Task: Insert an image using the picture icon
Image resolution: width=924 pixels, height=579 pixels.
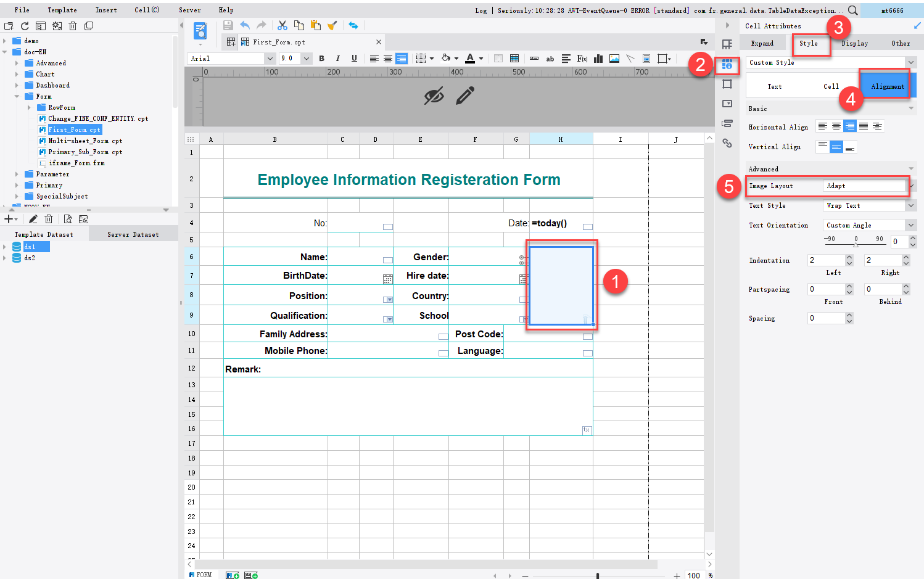Action: pos(614,59)
